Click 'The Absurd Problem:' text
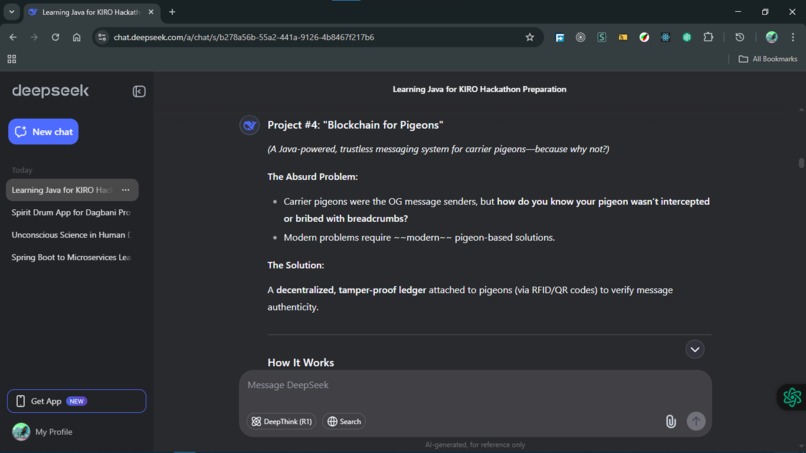The image size is (806, 453). tap(313, 177)
